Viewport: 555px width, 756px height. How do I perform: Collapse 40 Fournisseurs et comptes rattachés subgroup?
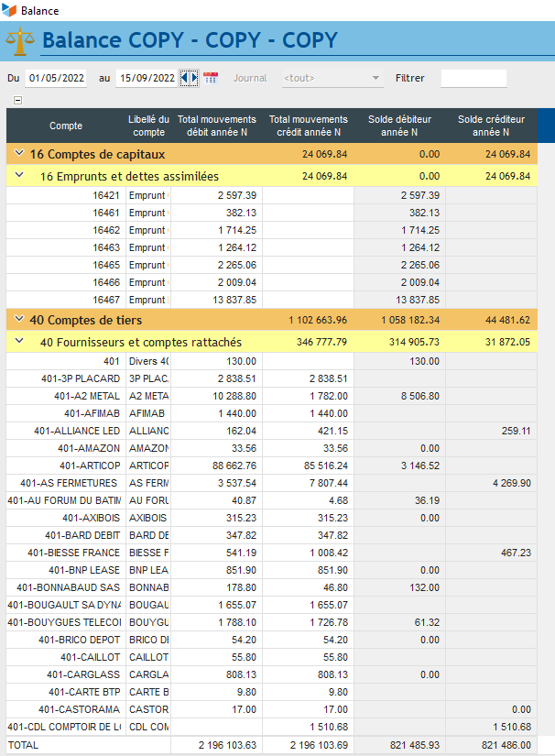[18, 343]
